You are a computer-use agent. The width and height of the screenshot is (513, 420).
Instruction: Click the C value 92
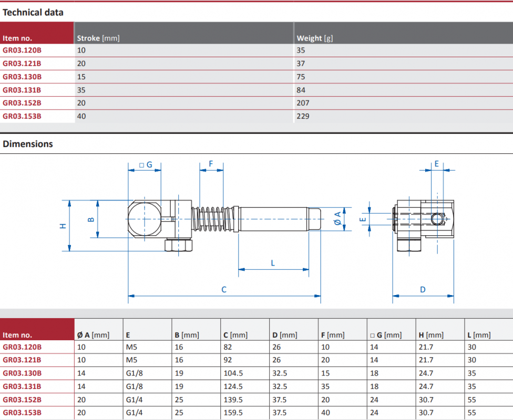point(228,360)
